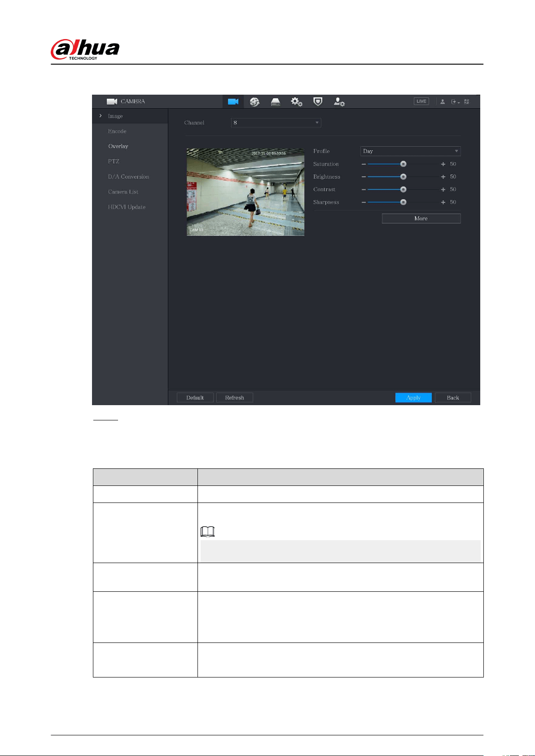Open the Security shield icon
Screen dimensions: 535x756
318,102
